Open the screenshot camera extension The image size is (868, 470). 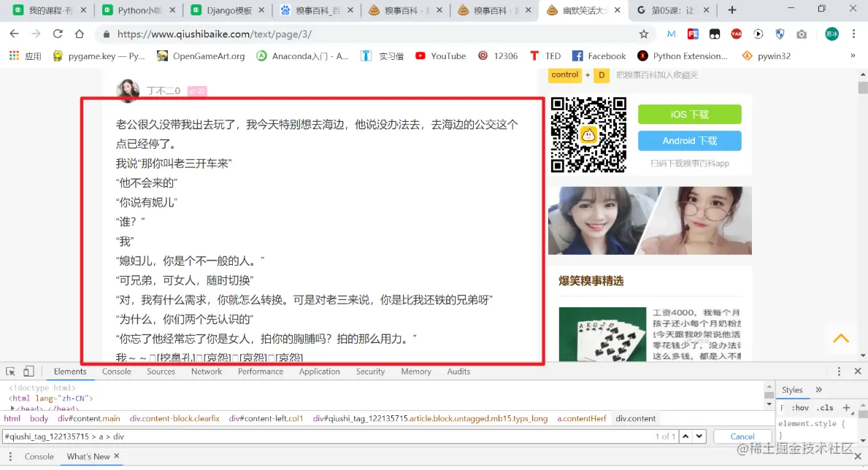802,34
